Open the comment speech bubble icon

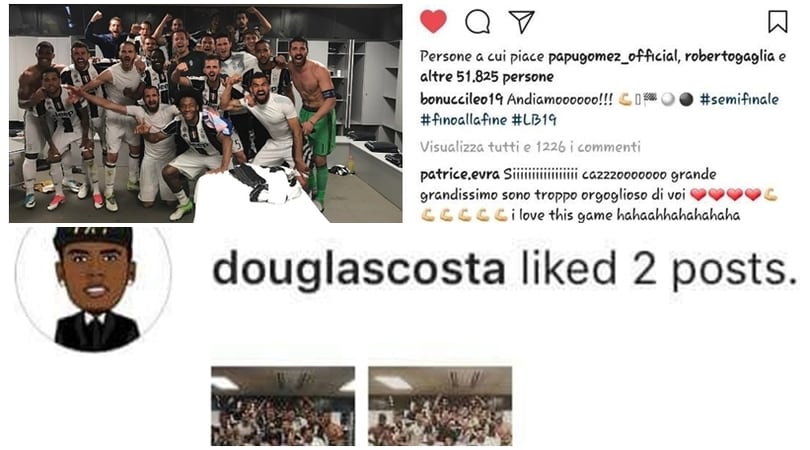(x=477, y=22)
